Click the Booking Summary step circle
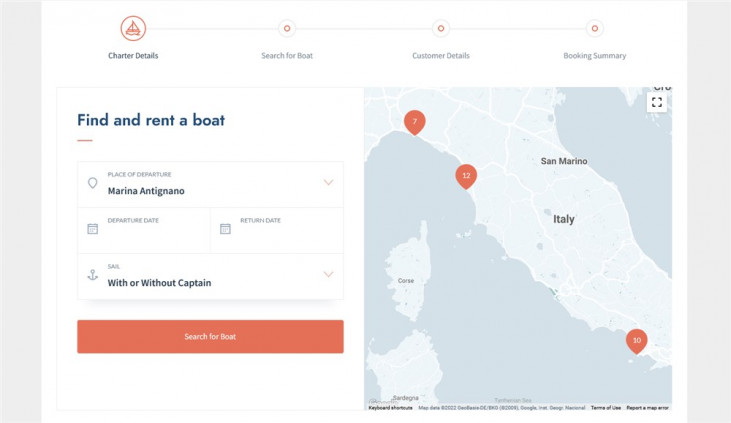The width and height of the screenshot is (731, 423). [595, 28]
